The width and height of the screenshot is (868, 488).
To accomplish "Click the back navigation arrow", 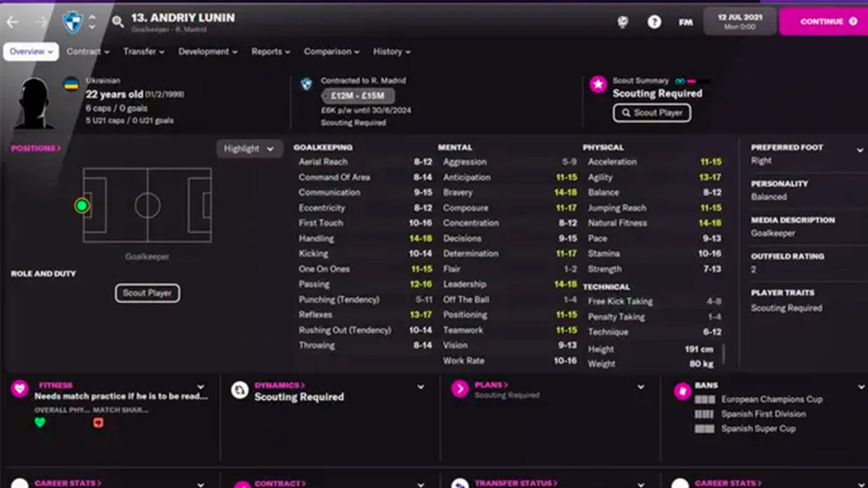I will coord(13,23).
